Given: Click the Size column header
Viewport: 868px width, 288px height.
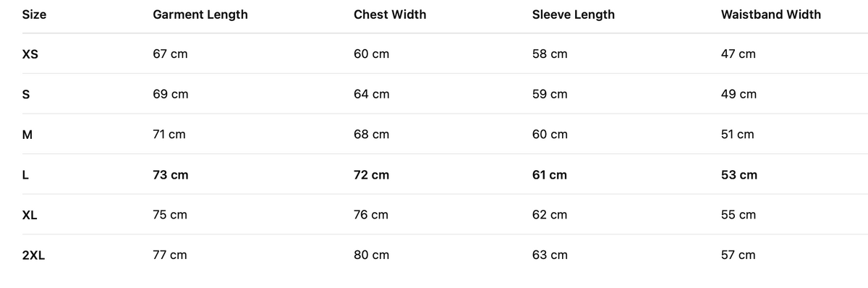Looking at the screenshot, I should tap(34, 14).
